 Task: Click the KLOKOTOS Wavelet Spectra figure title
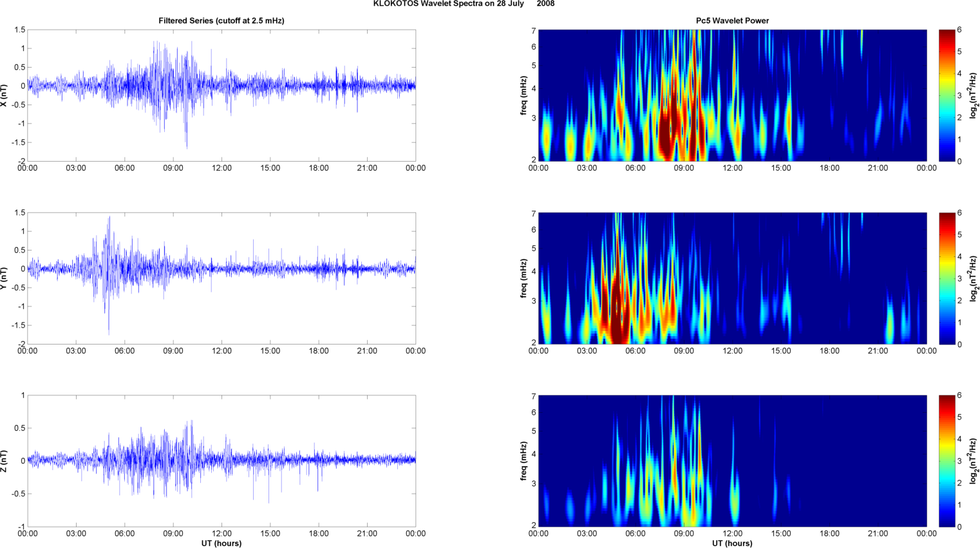click(464, 4)
